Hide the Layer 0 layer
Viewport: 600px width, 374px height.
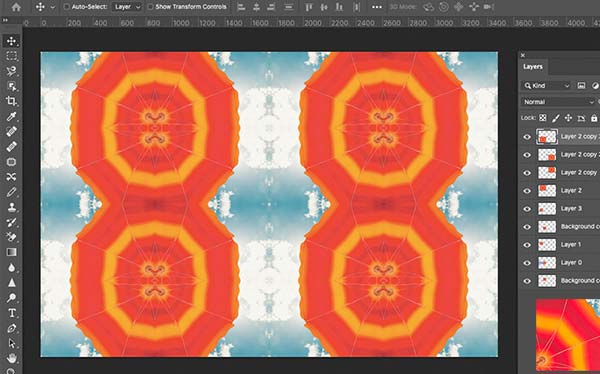[527, 263]
